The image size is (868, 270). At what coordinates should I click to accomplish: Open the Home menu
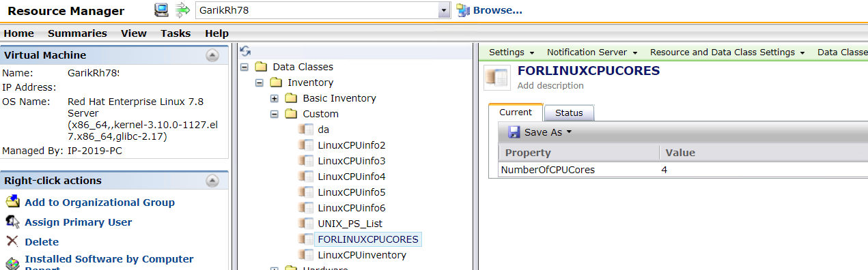coord(18,33)
